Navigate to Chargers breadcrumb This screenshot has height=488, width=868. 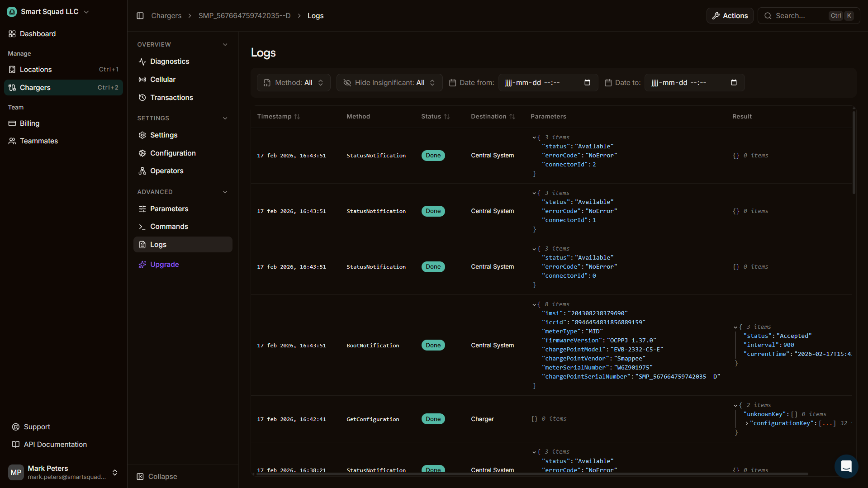point(166,15)
